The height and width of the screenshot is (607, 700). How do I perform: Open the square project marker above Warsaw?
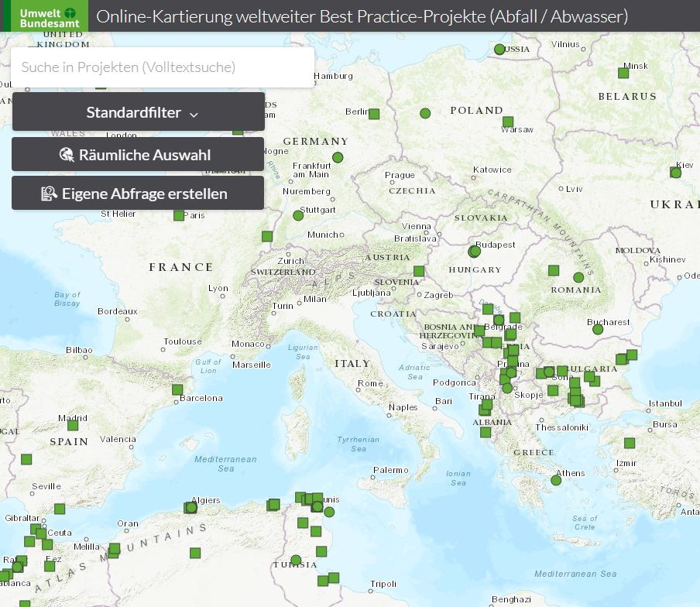tap(508, 122)
